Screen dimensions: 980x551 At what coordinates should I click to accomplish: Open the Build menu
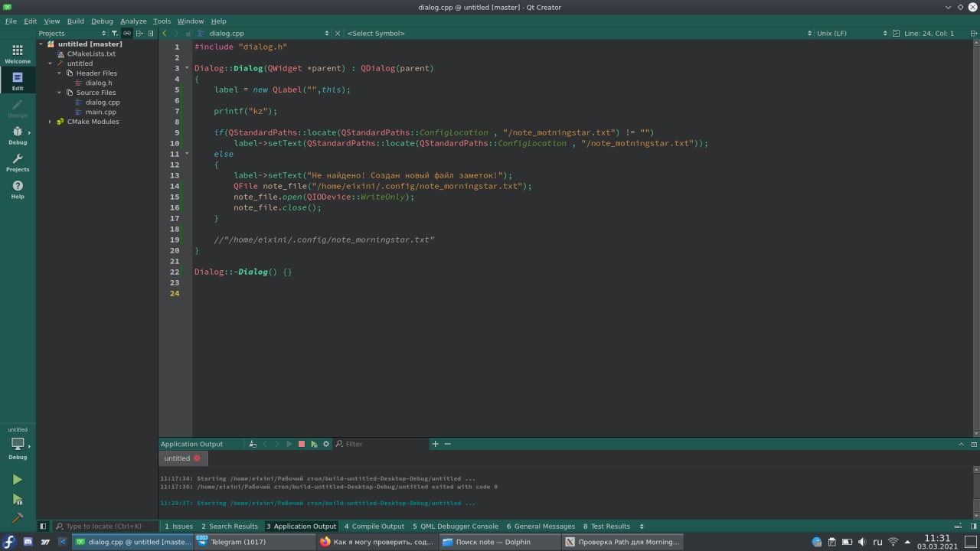tap(75, 21)
